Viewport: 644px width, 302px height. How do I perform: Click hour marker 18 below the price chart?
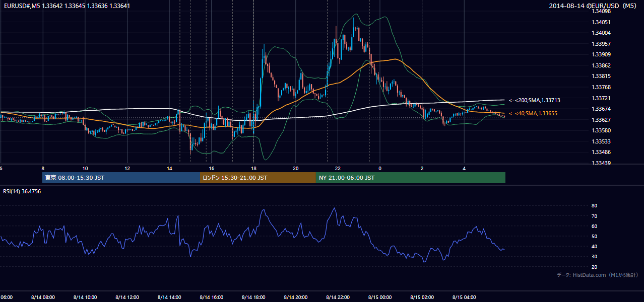[x=253, y=168]
